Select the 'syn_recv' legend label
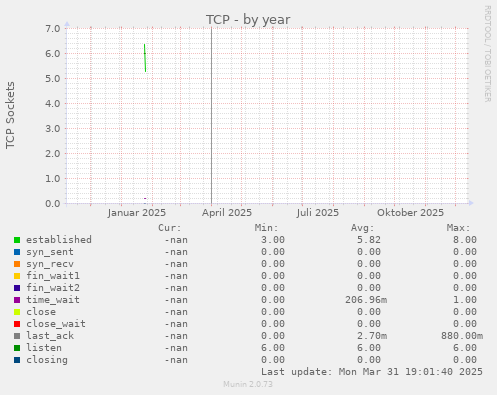This screenshot has width=497, height=395. tap(50, 264)
